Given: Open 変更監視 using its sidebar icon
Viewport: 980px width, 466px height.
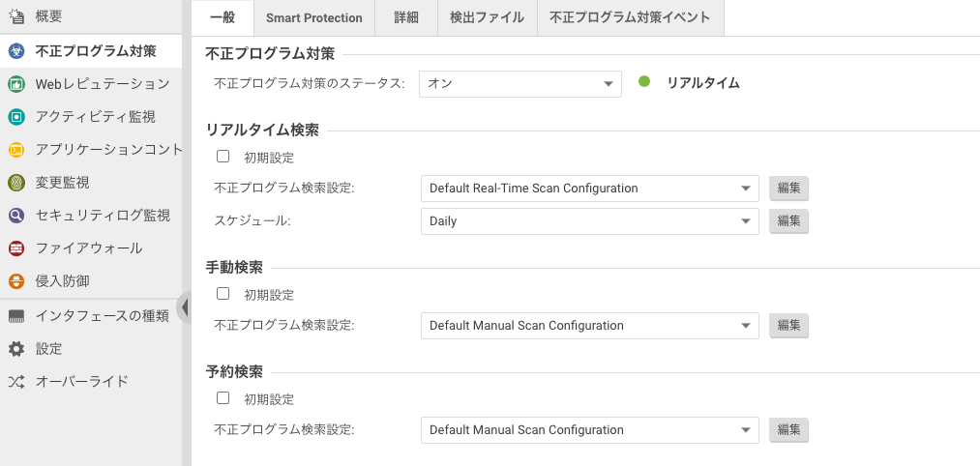Looking at the screenshot, I should [15, 183].
